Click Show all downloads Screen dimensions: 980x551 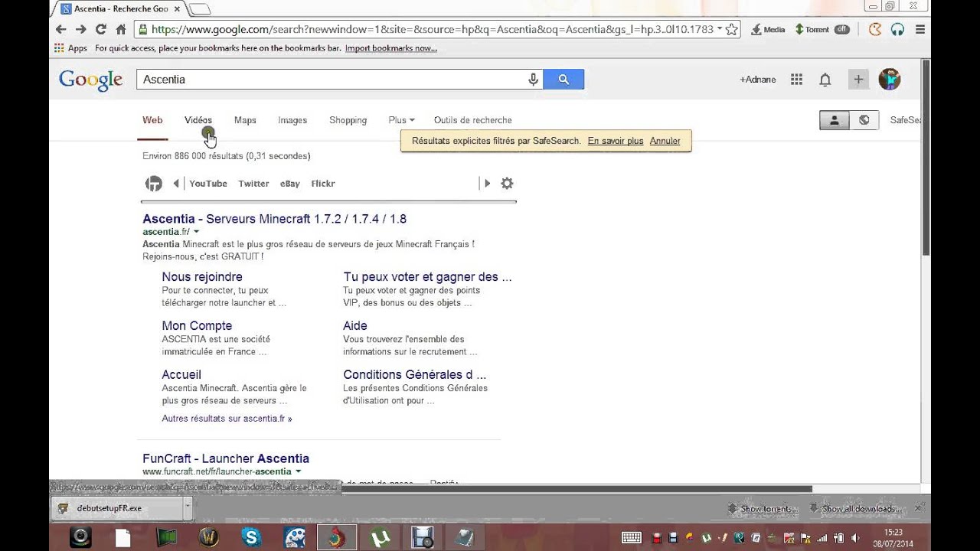[854, 508]
